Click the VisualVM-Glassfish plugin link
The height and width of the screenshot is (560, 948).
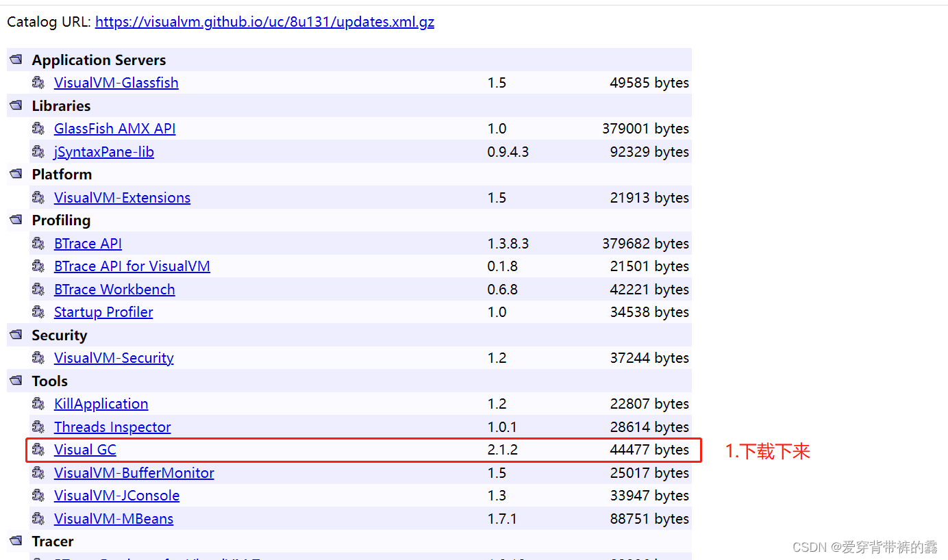coord(116,83)
